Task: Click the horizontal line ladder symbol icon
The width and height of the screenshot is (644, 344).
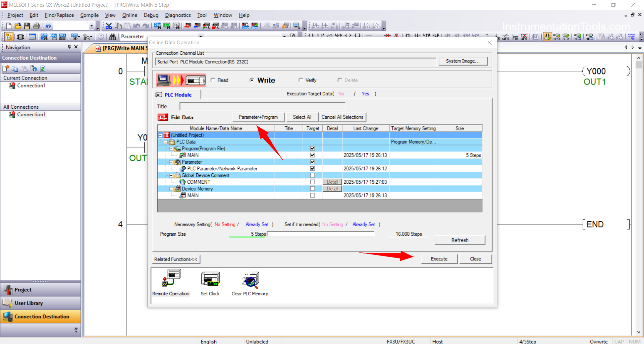Action: (369, 36)
